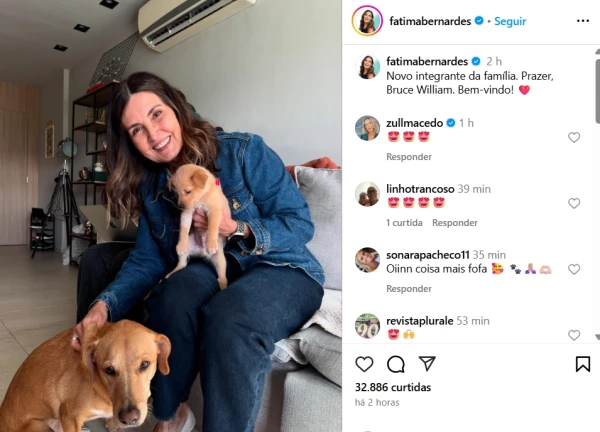
Task: Open fatimabernardes profile story avatar in header
Action: click(367, 21)
